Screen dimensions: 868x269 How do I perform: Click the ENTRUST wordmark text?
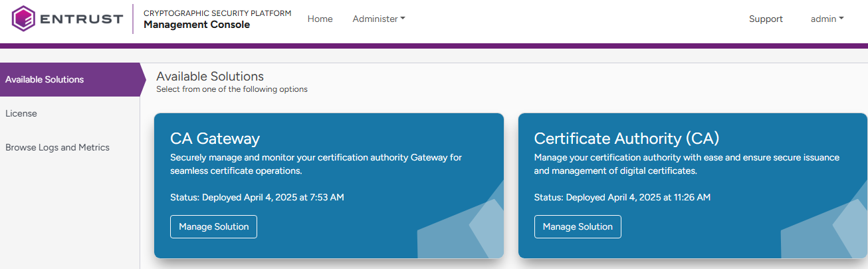tap(81, 19)
